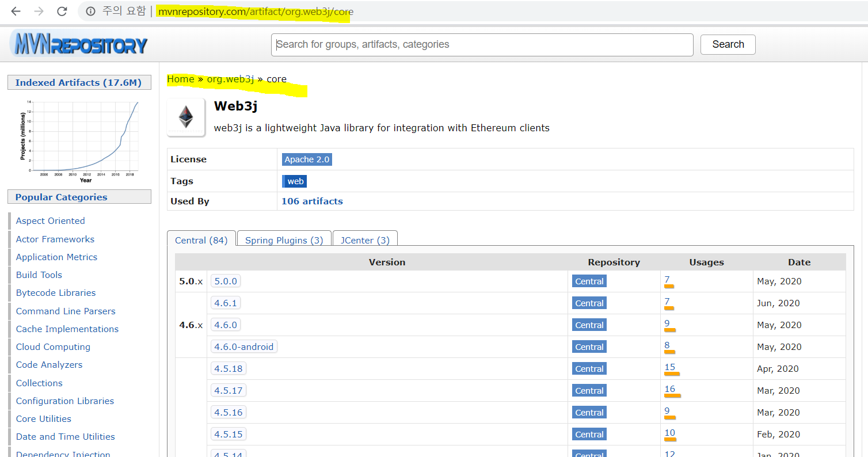Screen dimensions: 868x457
Task: Open version 4.5.16
Action: coord(229,413)
